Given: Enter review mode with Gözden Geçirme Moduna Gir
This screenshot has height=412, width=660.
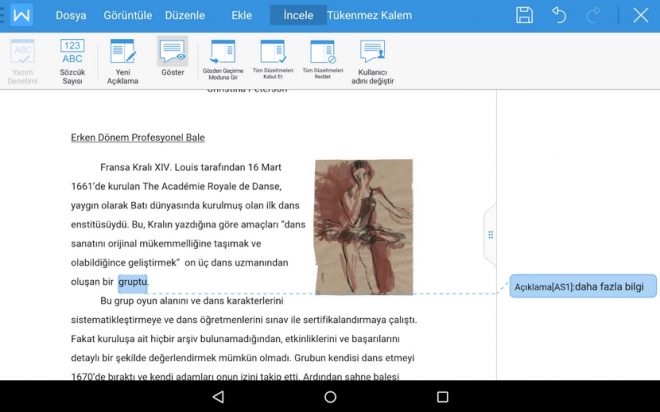Looking at the screenshot, I should click(223, 60).
